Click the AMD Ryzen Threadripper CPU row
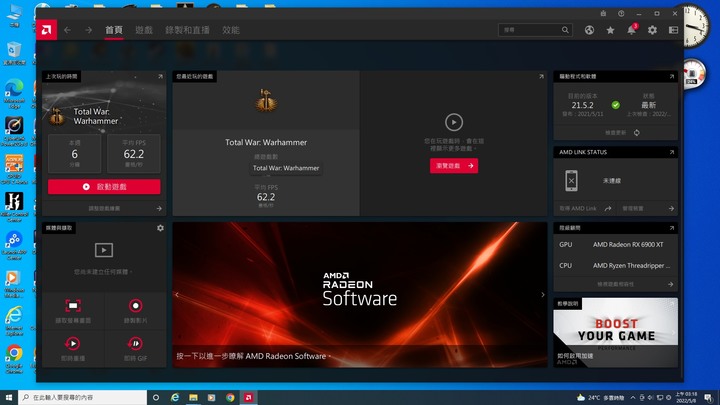The image size is (720, 405). click(x=615, y=265)
